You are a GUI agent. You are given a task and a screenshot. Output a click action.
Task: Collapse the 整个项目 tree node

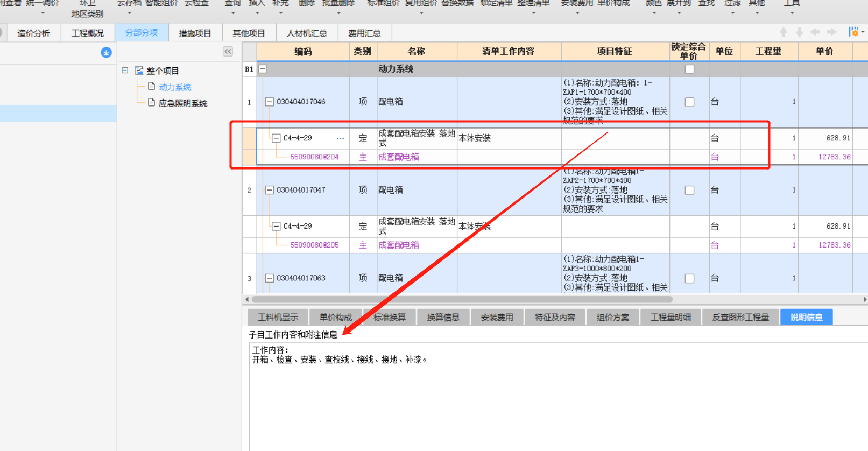pos(125,71)
